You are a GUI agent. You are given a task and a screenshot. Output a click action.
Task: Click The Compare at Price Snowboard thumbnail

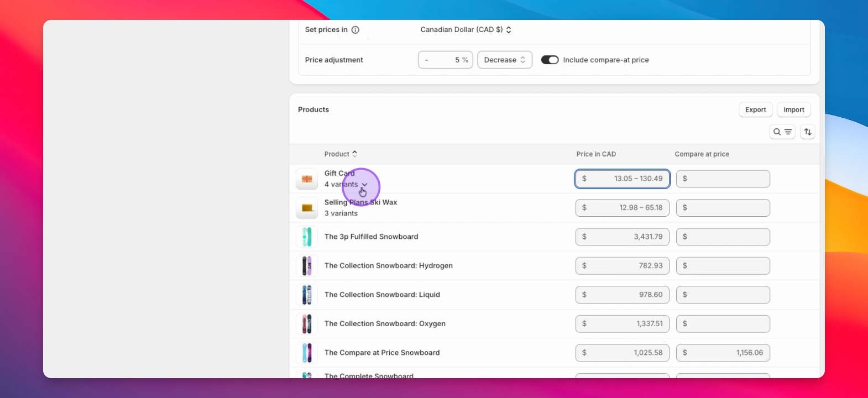click(x=307, y=353)
